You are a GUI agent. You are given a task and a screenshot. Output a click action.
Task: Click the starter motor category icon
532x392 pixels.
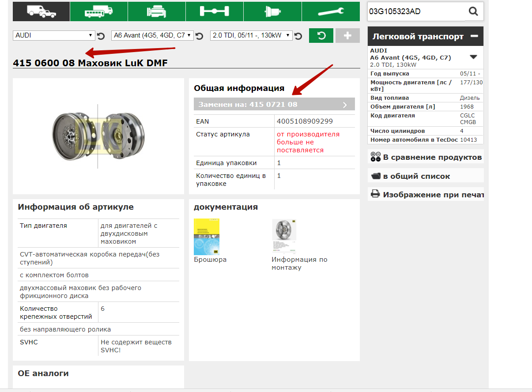272,11
